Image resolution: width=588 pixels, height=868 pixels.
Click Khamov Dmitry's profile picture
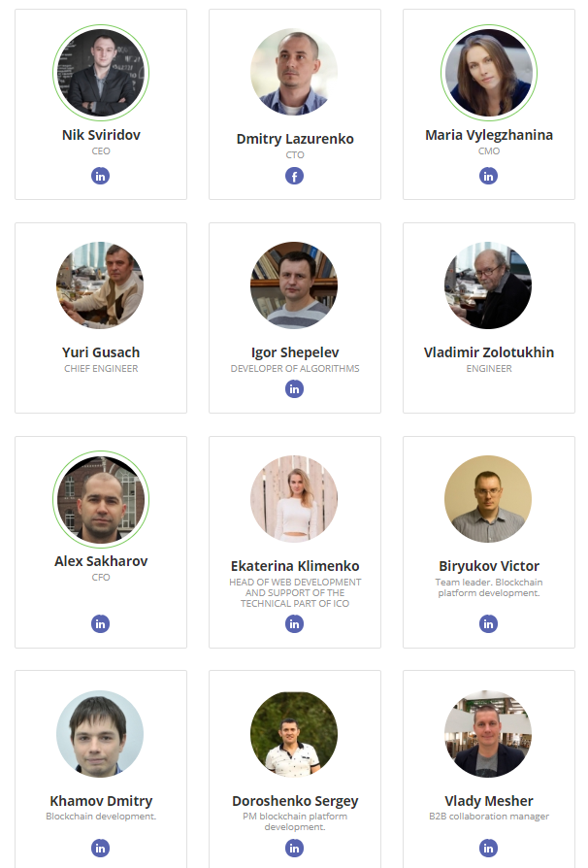100,733
